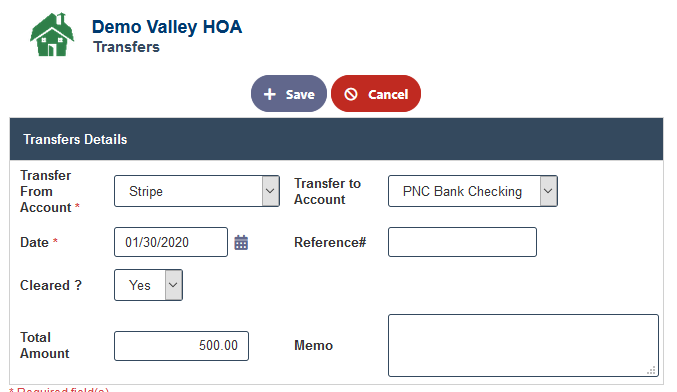Click the Cleared ? label
This screenshot has height=392, width=677.
click(x=51, y=285)
